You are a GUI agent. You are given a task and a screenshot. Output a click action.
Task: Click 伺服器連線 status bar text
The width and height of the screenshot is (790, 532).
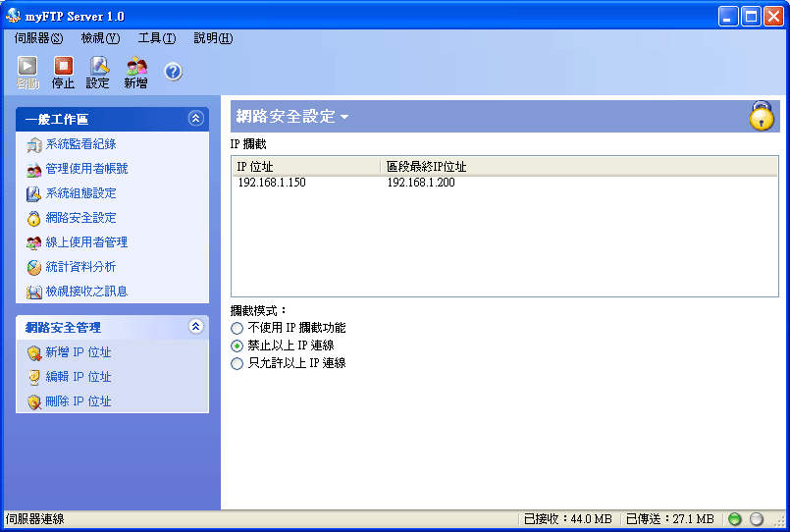pyautogui.click(x=34, y=519)
